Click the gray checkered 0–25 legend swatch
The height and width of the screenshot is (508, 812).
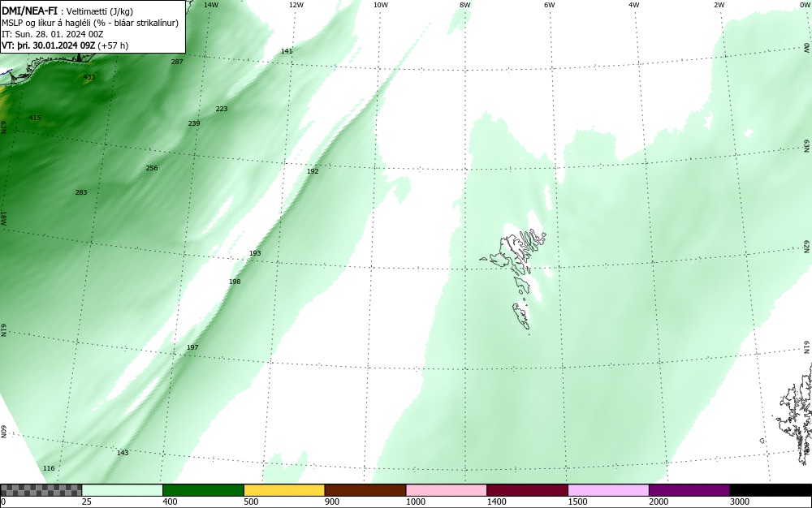(x=41, y=490)
